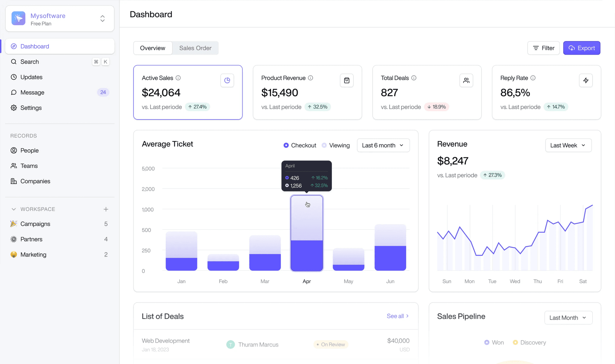This screenshot has width=615, height=364.
Task: Open the Last 6 month dropdown
Action: (x=383, y=145)
